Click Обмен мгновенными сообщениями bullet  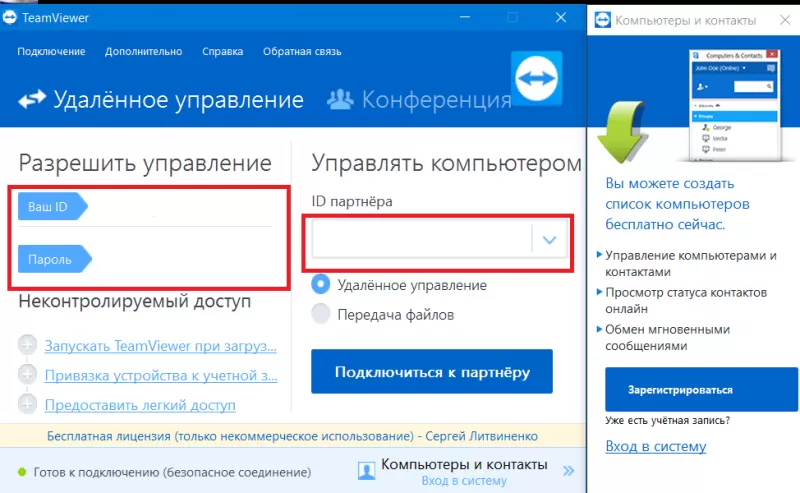[x=667, y=337]
